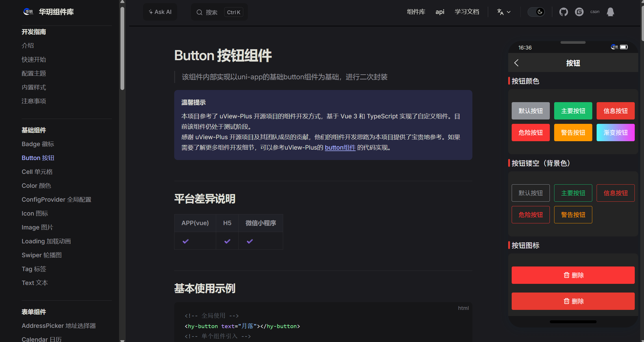644x342 pixels.
Task: Click trash icon in second 删除 button
Action: [567, 301]
